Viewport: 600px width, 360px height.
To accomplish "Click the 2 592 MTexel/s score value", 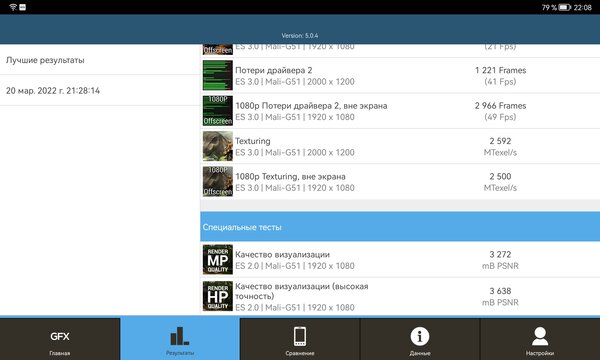I will 500,147.
